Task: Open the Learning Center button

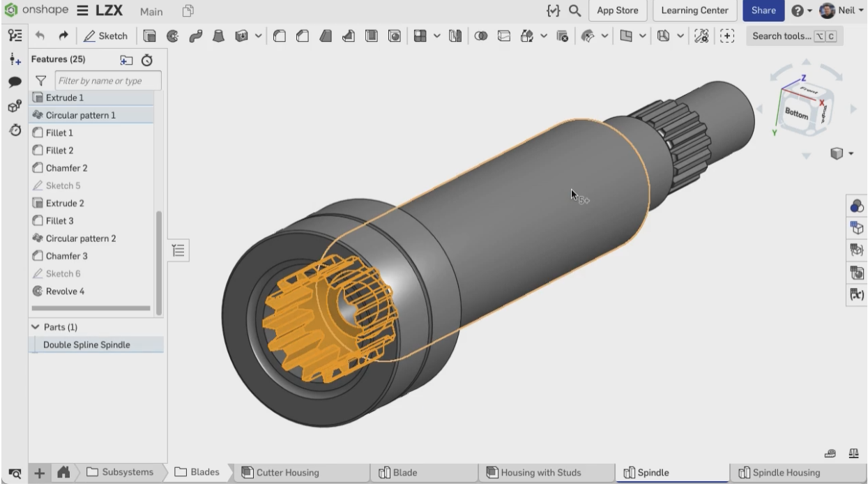Action: point(694,10)
